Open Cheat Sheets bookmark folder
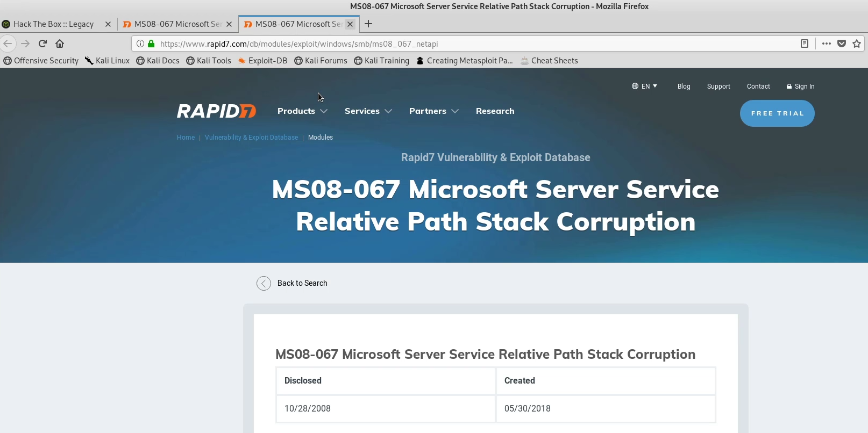This screenshot has height=433, width=868. click(549, 61)
